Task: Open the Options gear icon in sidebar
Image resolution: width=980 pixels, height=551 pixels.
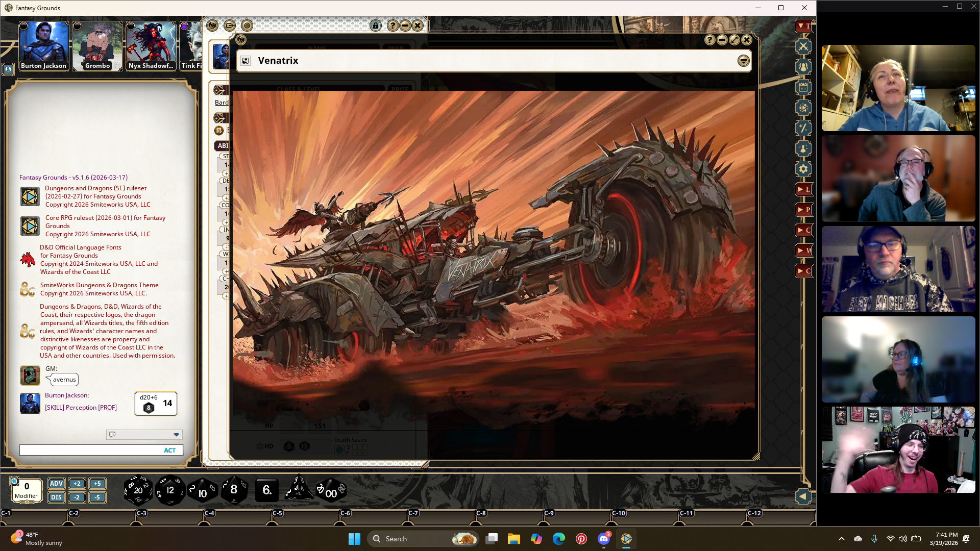Action: [803, 169]
